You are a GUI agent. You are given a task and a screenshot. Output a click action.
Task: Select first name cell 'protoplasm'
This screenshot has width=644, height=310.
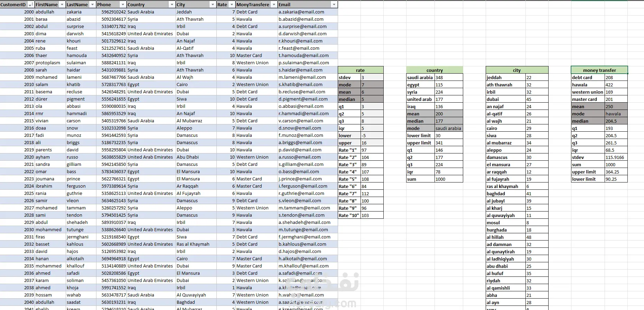tap(50, 63)
